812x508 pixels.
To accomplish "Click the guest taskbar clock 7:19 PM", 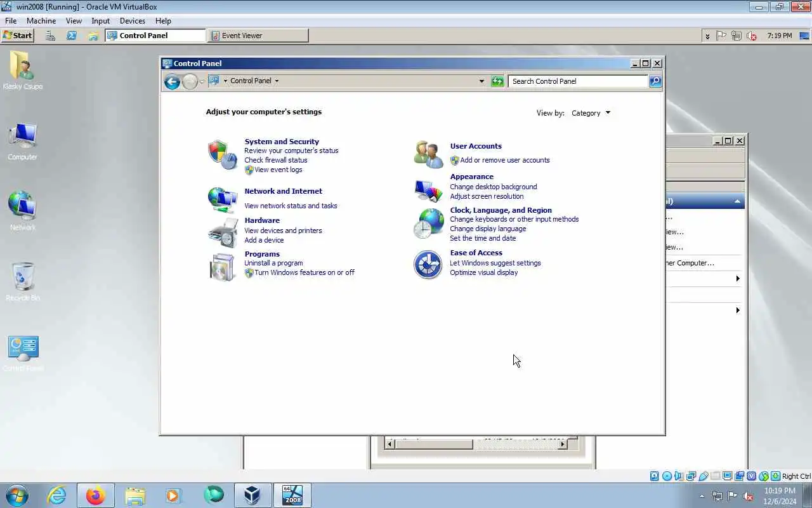I will pos(780,36).
